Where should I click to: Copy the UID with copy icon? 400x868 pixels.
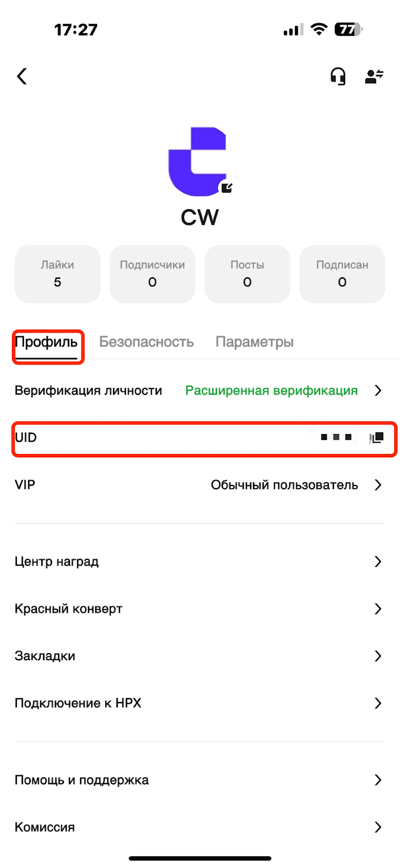click(377, 437)
